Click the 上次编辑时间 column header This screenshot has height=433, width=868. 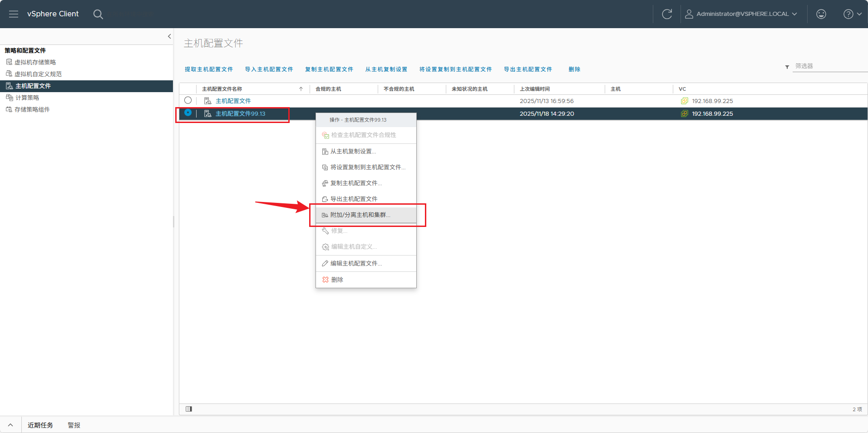535,89
